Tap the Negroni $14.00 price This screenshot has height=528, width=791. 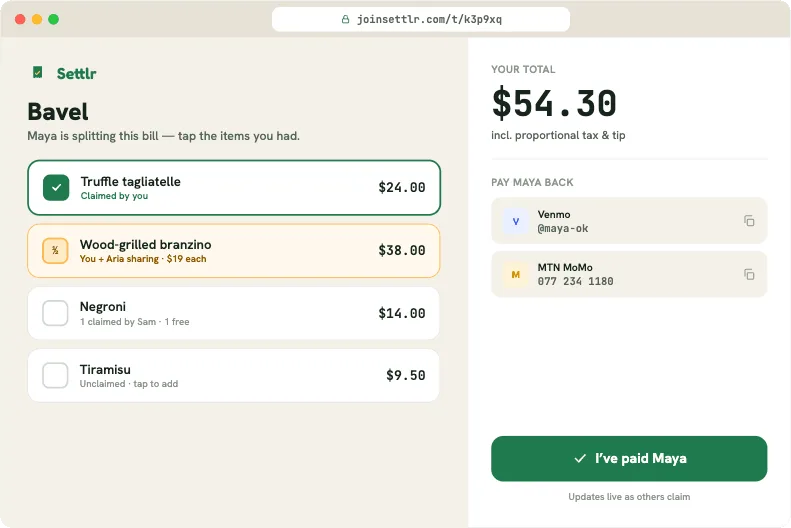(x=402, y=313)
